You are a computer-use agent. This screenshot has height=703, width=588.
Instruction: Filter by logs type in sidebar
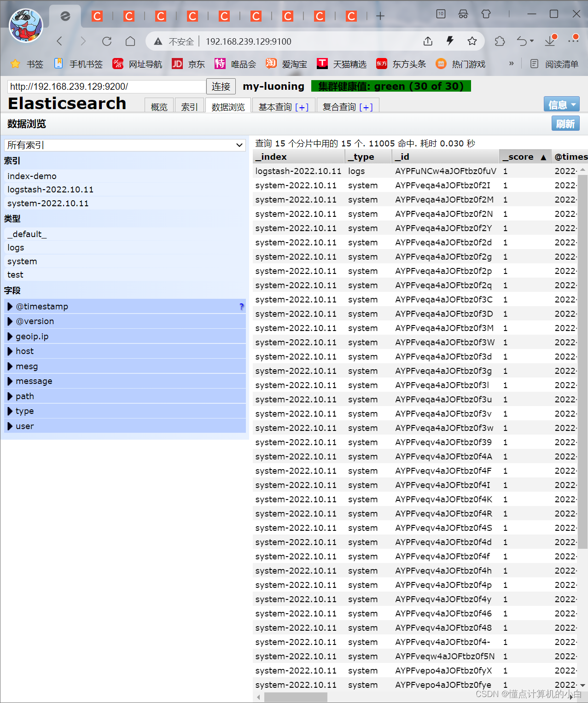(125, 248)
